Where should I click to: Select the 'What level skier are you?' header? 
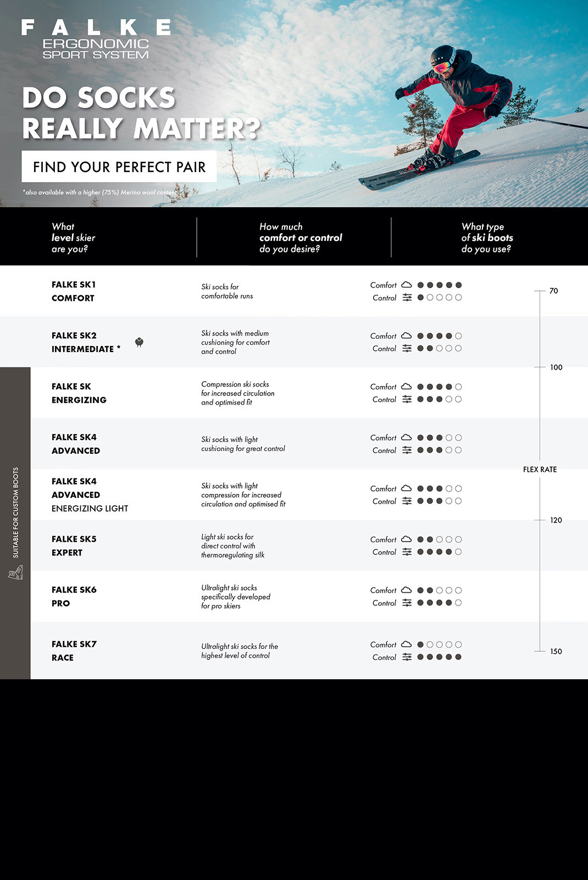click(74, 238)
